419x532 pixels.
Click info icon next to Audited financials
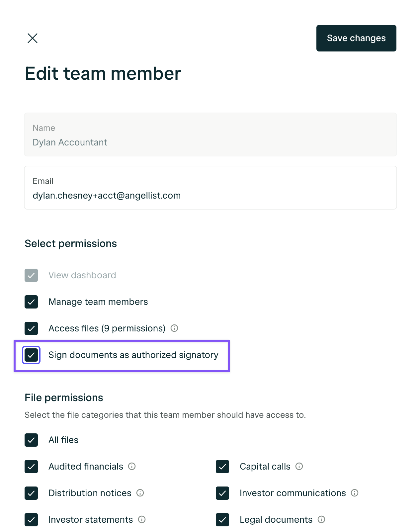tap(132, 467)
